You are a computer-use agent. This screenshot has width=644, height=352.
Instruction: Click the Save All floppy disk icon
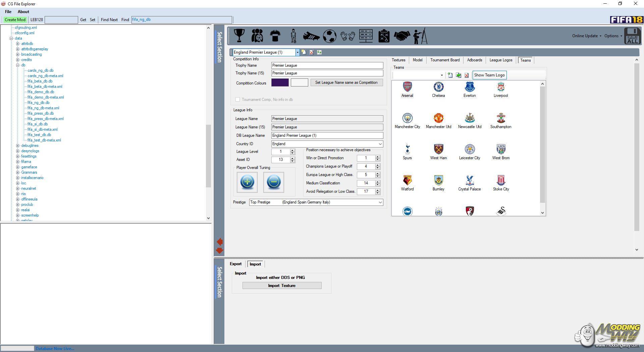[632, 36]
